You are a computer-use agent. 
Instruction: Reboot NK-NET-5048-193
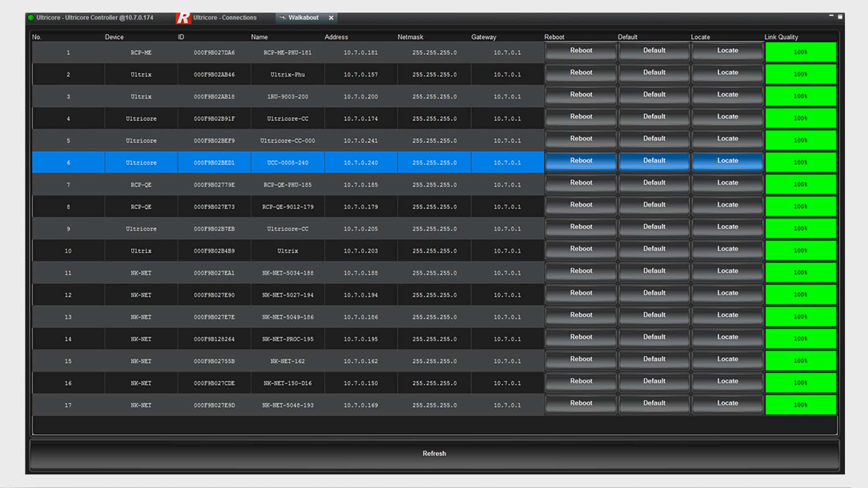(x=581, y=404)
